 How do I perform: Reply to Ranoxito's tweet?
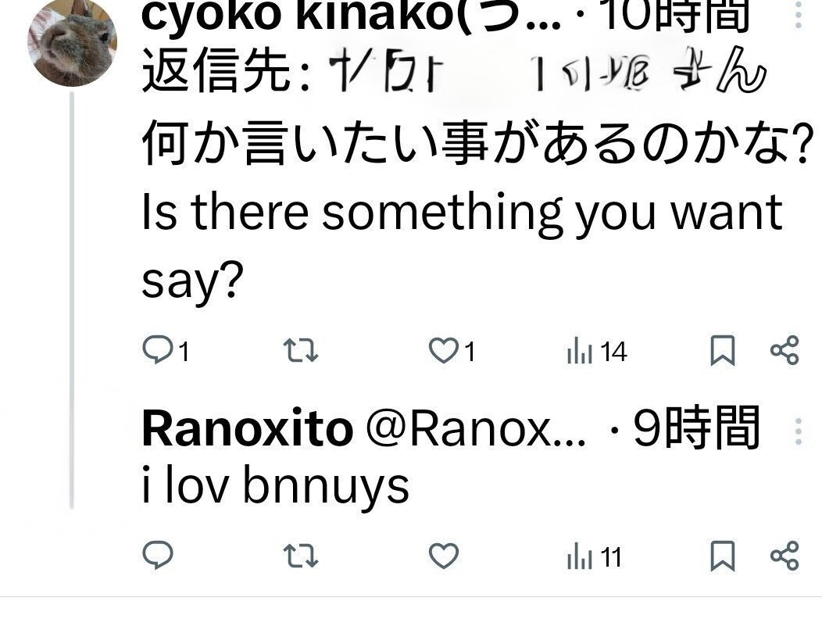coord(159,556)
